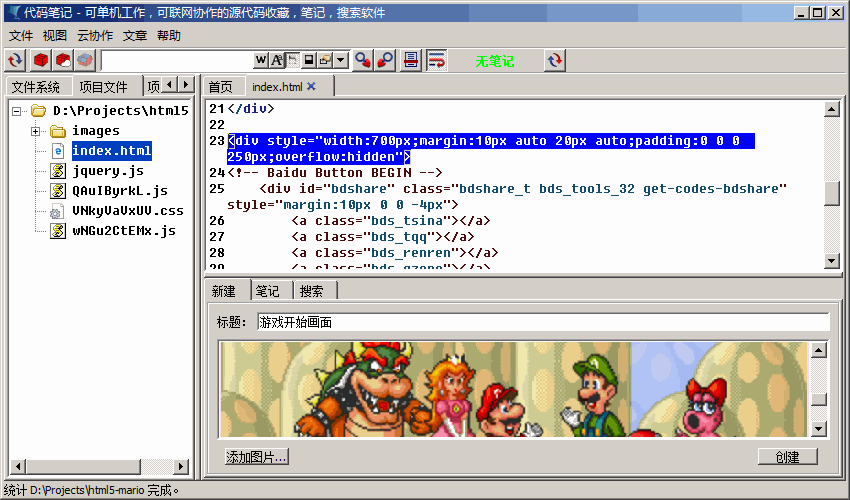Click the green 无笔记 label

tap(494, 61)
